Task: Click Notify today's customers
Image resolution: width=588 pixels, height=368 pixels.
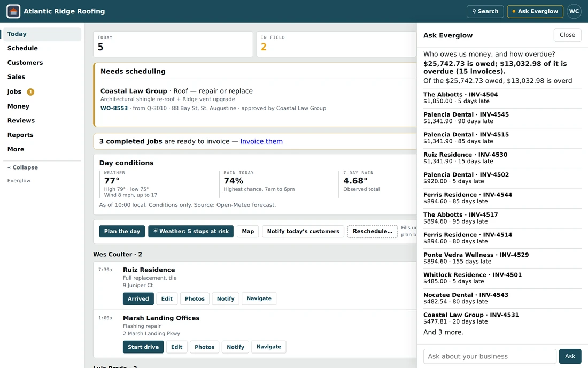Action: tap(303, 232)
